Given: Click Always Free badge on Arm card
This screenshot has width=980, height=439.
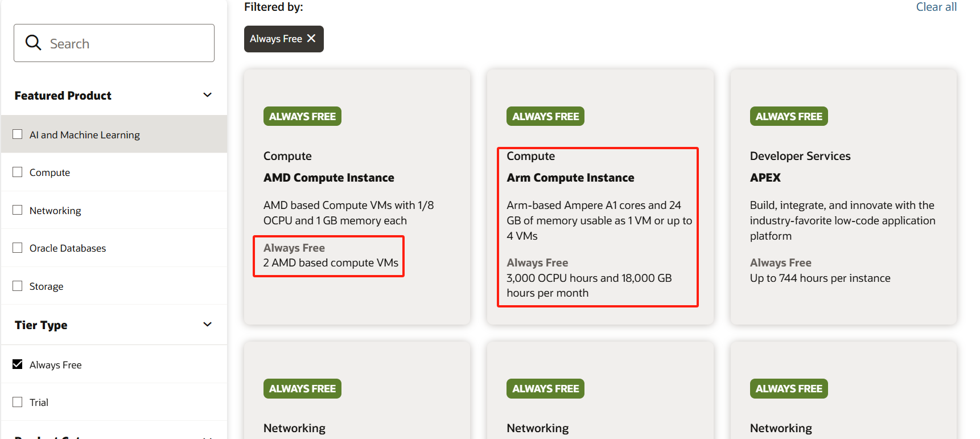Looking at the screenshot, I should click(x=545, y=116).
